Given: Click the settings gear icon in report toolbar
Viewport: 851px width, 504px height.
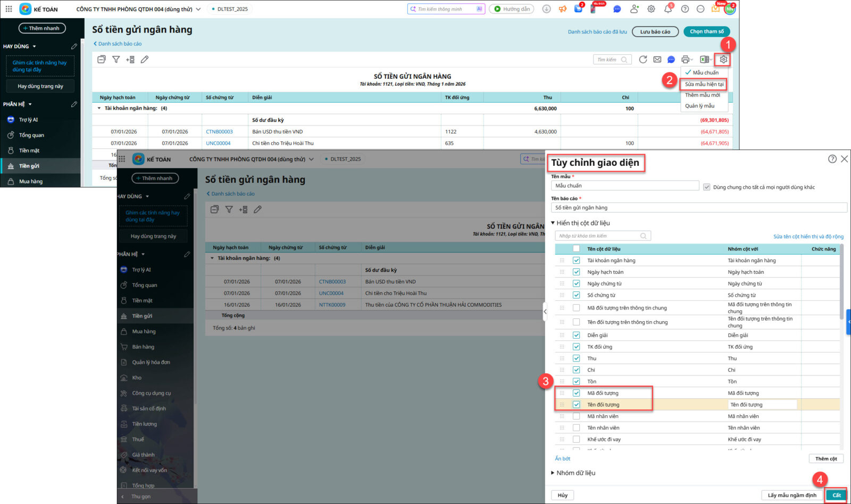Looking at the screenshot, I should [x=723, y=60].
